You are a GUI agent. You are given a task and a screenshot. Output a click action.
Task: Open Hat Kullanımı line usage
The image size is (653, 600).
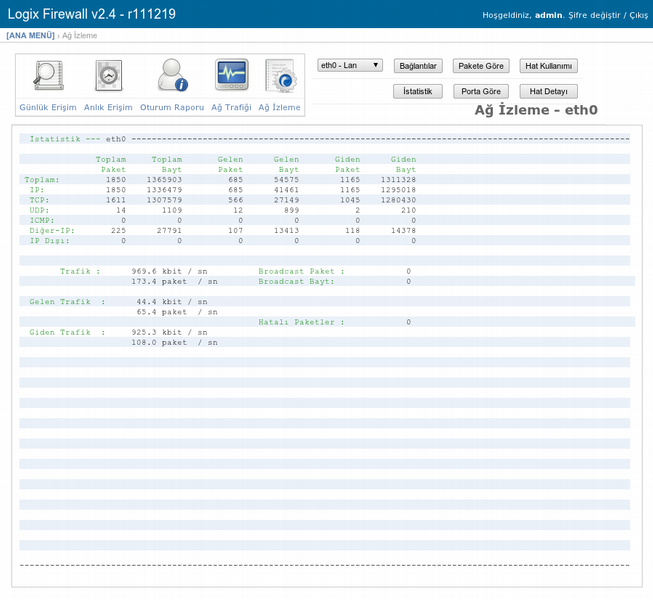tap(548, 66)
